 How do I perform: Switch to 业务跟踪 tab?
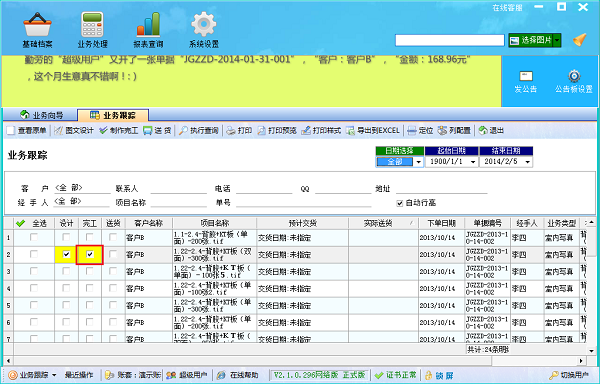[113, 115]
